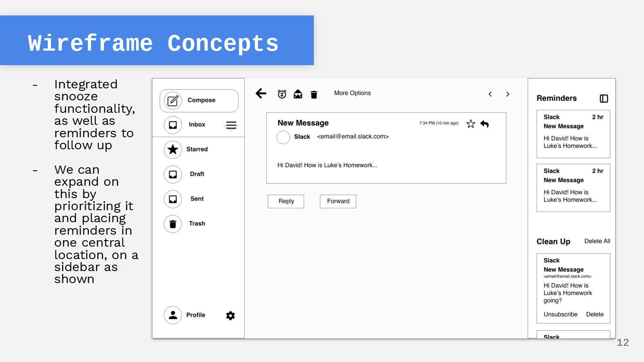
Task: Select the Starred label in the sidebar
Action: [197, 149]
